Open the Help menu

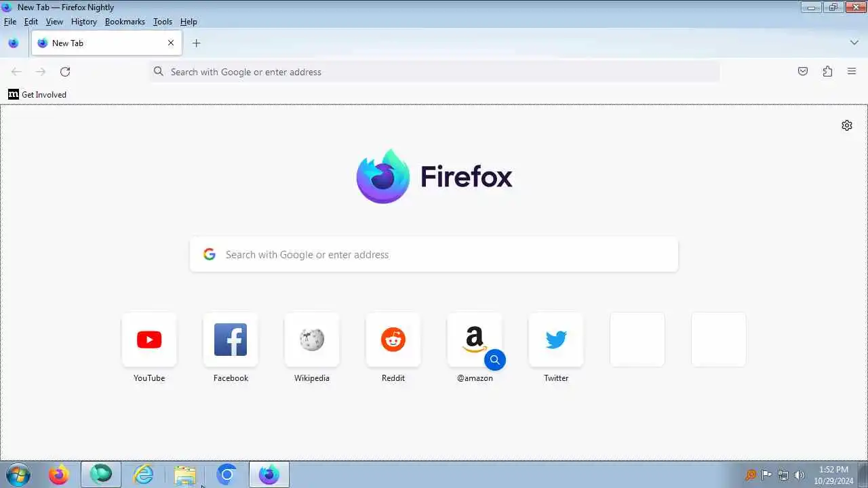tap(189, 22)
